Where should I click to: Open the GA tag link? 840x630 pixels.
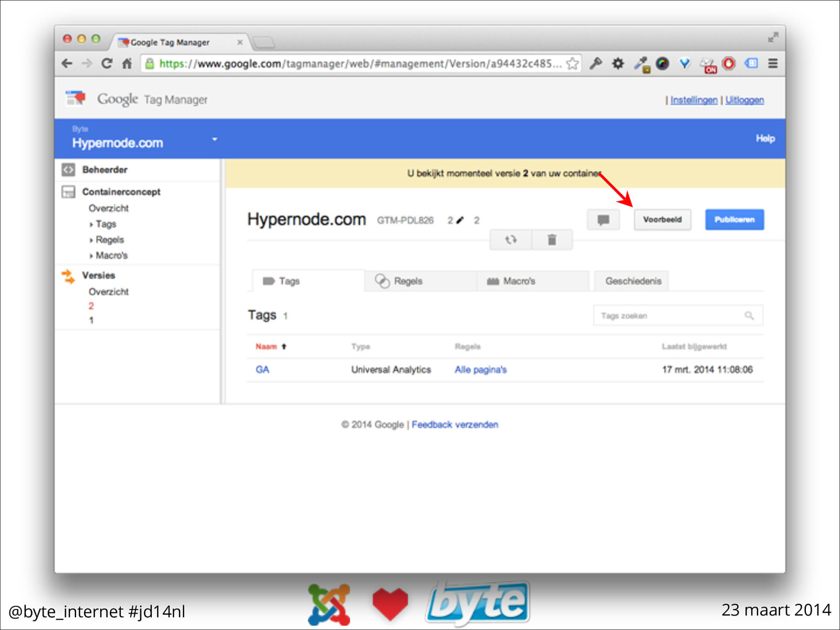(262, 370)
